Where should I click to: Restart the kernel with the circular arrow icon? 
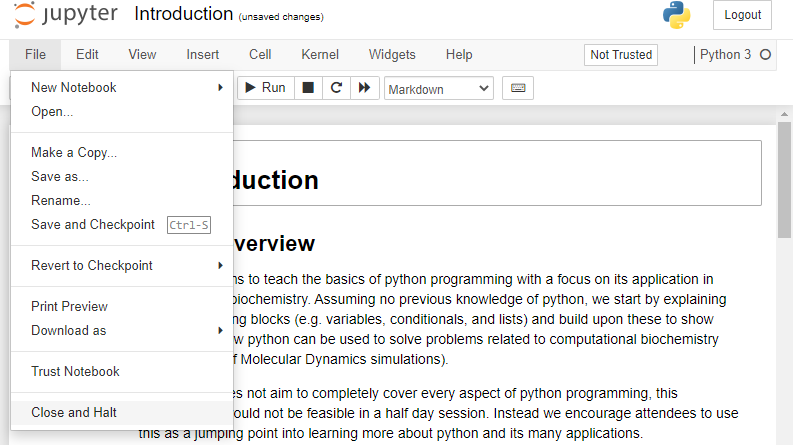336,87
